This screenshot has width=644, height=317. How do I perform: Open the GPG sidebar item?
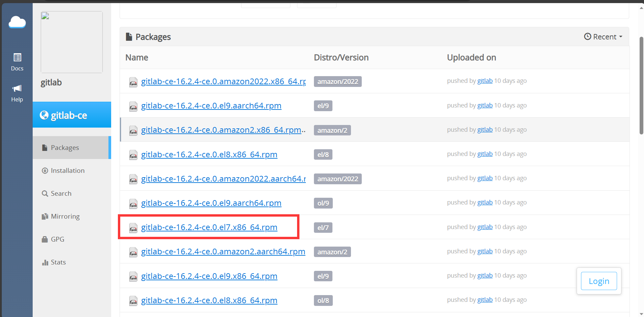(53, 239)
